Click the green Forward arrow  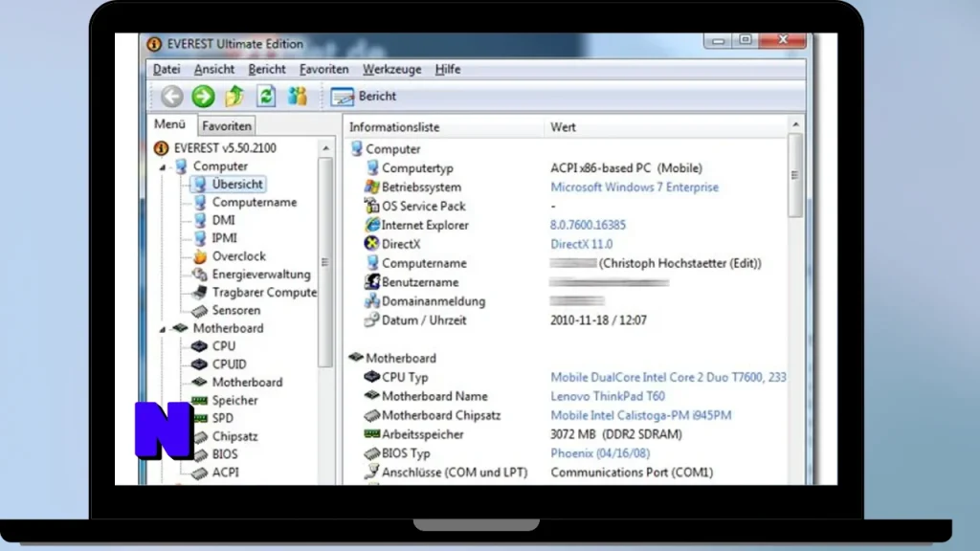click(203, 97)
